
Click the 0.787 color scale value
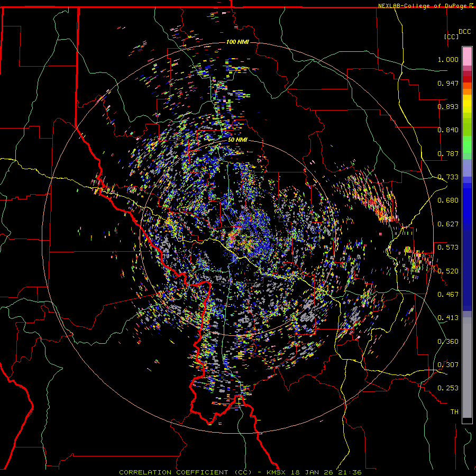(448, 153)
